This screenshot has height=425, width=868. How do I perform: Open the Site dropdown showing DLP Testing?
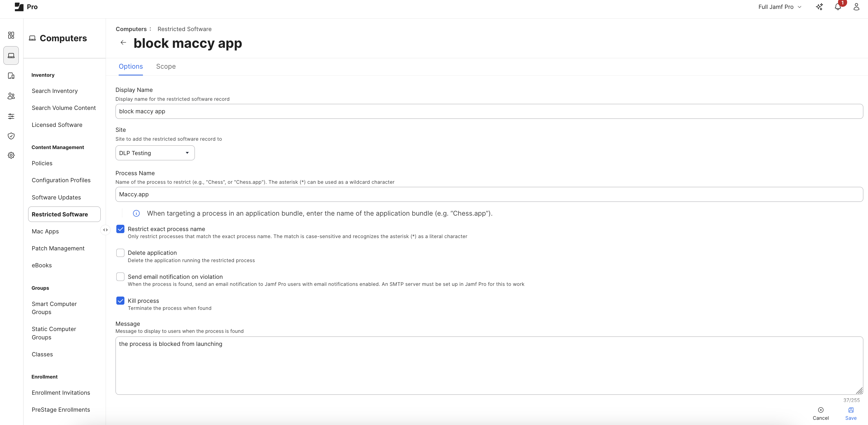pos(155,153)
